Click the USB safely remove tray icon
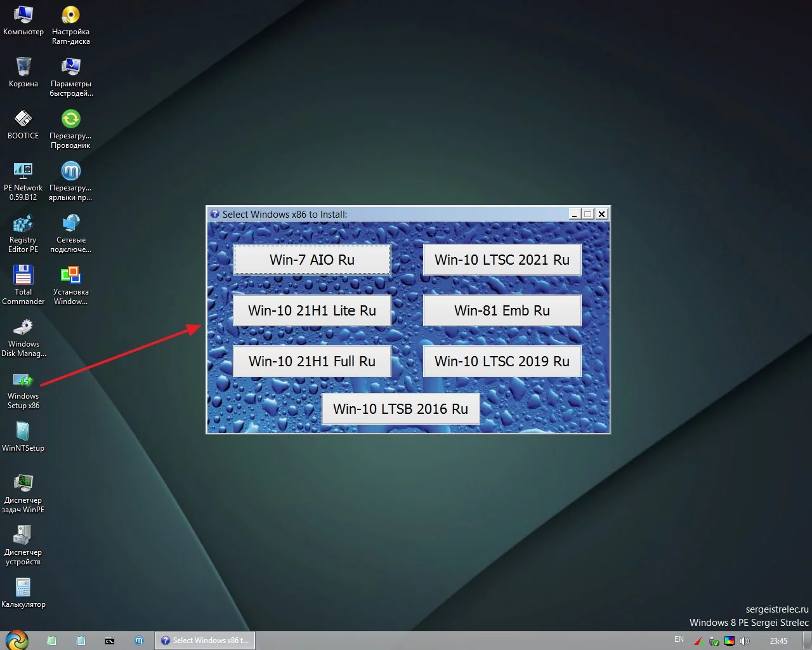The image size is (812, 650). point(714,640)
